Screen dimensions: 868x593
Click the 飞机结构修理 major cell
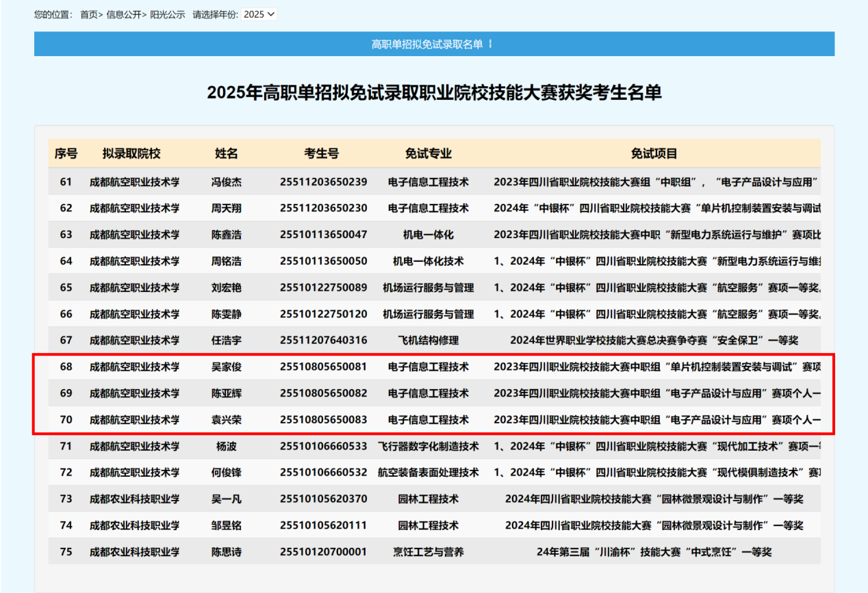coord(428,340)
